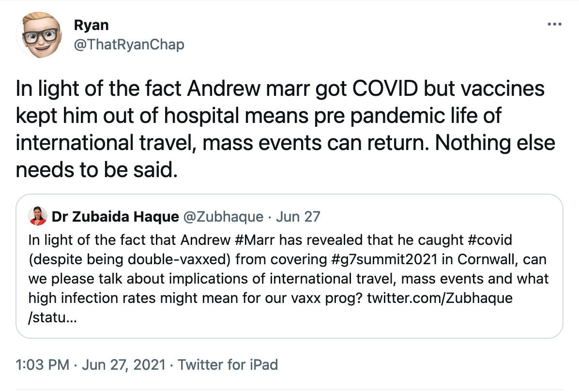Viewport: 579px width, 392px height.
Task: Open the #Marr hashtag
Action: pyautogui.click(x=255, y=240)
